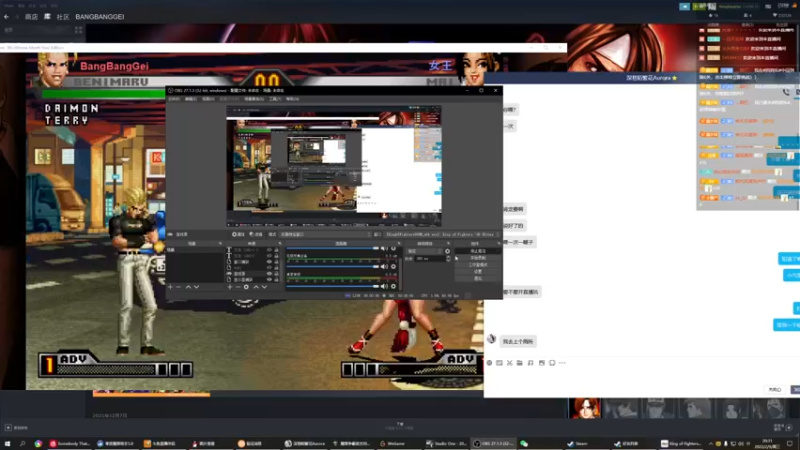The height and width of the screenshot is (450, 800).
Task: Open the transition properties gear beside Fade dropdown
Action: tap(447, 251)
